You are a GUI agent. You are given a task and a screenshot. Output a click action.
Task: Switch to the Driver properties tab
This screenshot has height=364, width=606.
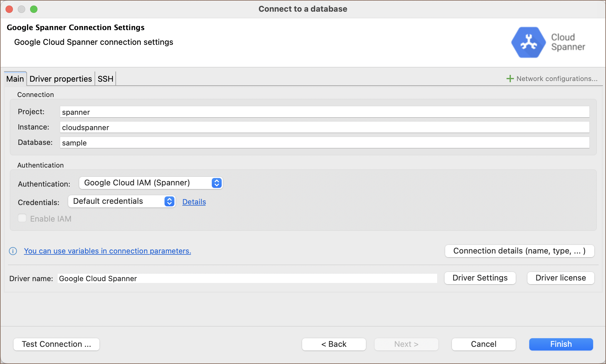coord(60,79)
